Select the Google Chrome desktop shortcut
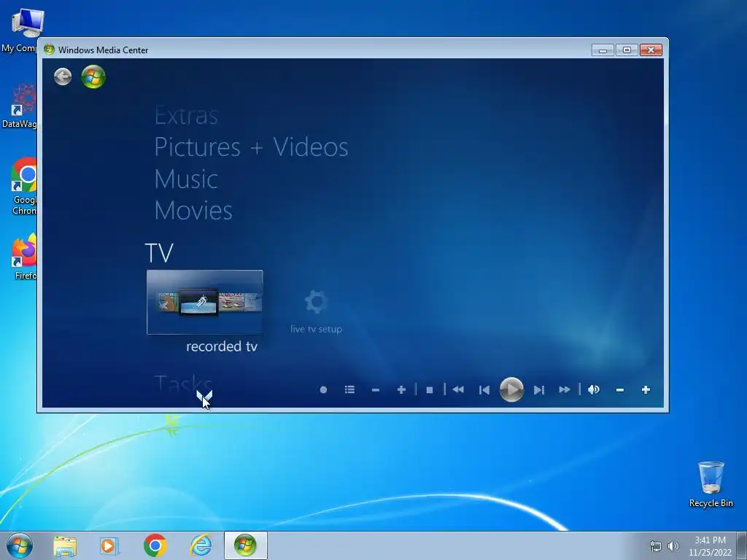This screenshot has width=747, height=560. tap(23, 186)
